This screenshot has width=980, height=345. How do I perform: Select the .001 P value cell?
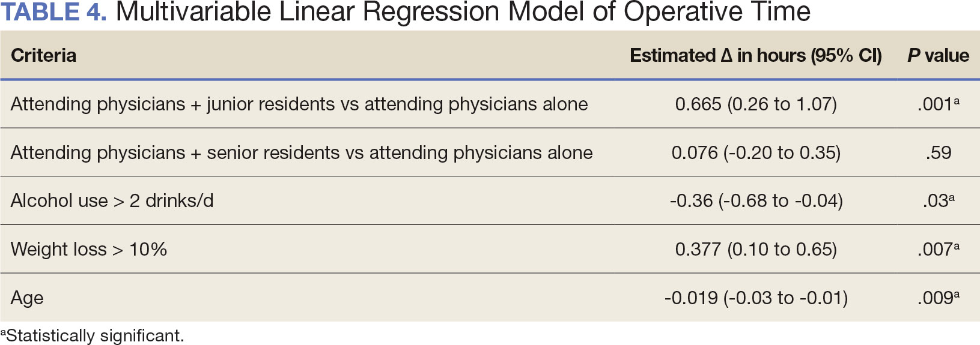pos(938,104)
